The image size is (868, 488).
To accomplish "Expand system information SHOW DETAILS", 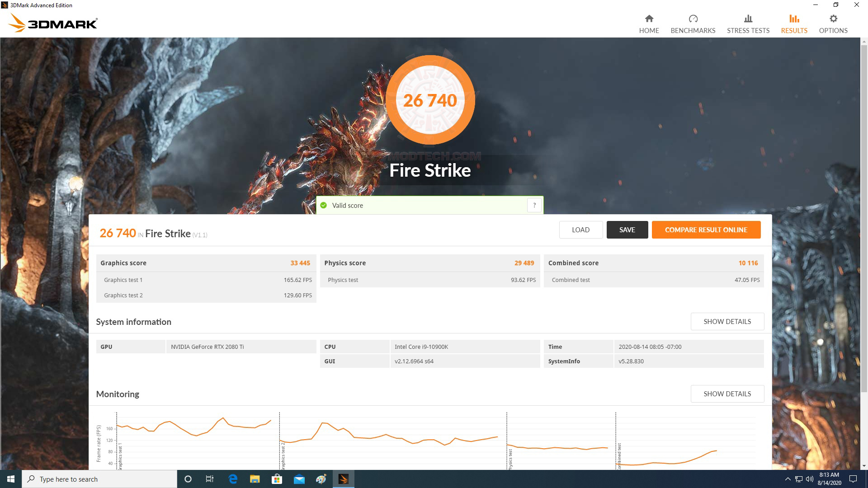I will 726,321.
